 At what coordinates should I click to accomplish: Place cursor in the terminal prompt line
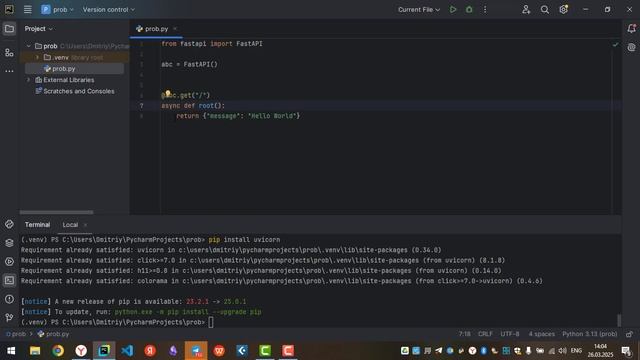pyautogui.click(x=211, y=322)
